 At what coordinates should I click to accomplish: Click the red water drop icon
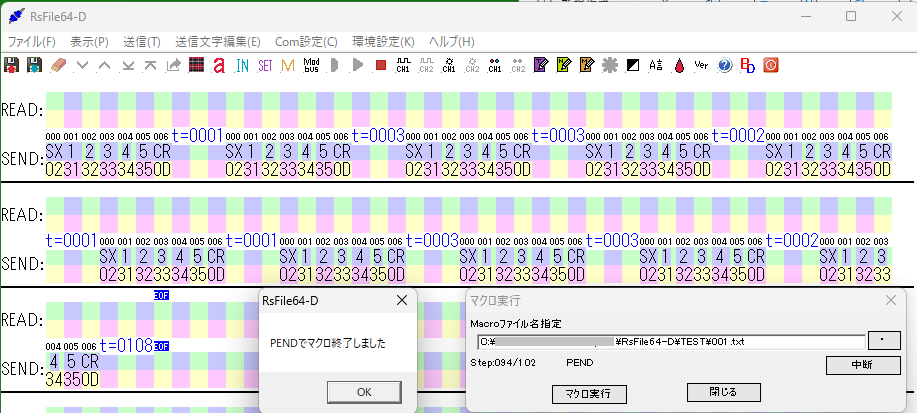click(679, 65)
